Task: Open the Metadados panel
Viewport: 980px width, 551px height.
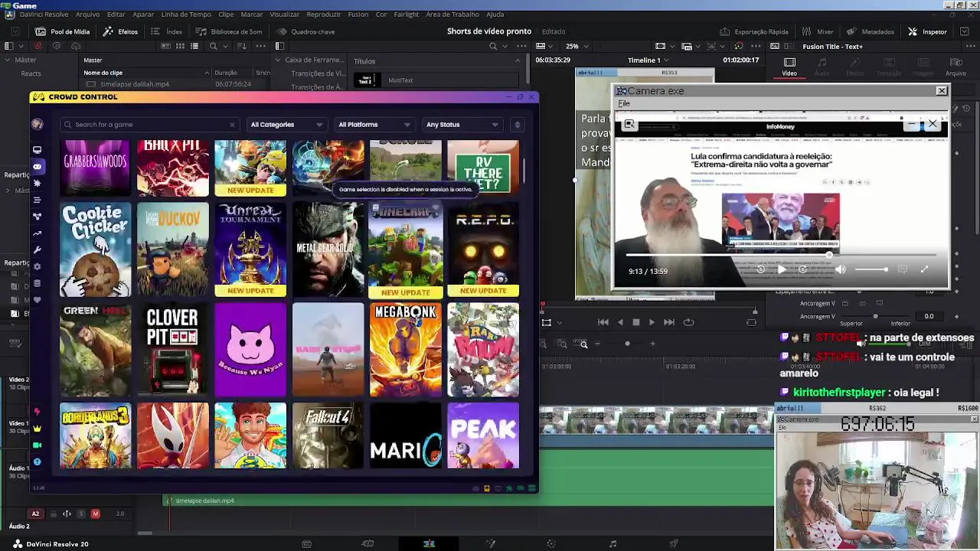Action: pos(871,31)
